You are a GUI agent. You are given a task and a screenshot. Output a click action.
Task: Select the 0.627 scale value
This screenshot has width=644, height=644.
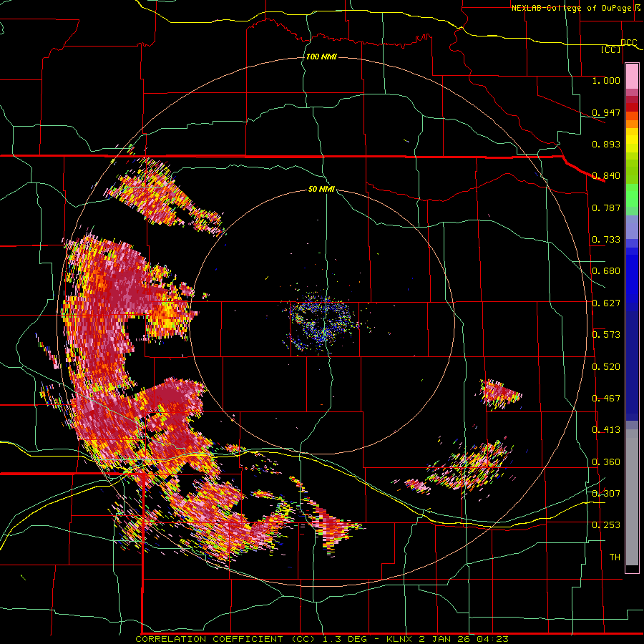pos(606,303)
